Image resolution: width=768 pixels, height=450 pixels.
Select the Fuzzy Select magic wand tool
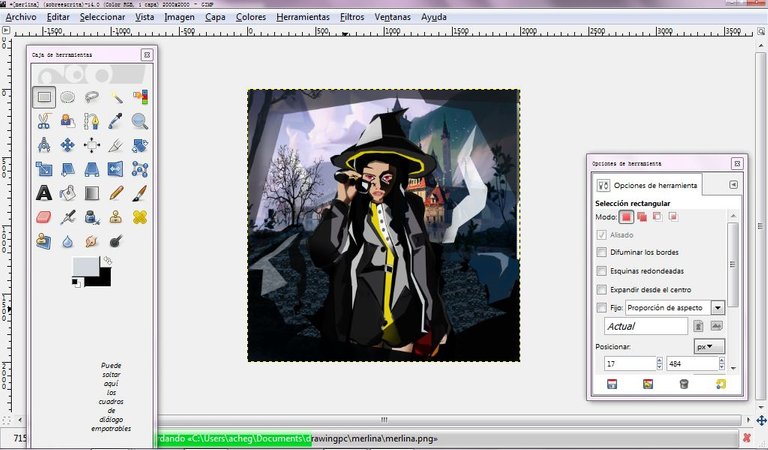coord(116,97)
